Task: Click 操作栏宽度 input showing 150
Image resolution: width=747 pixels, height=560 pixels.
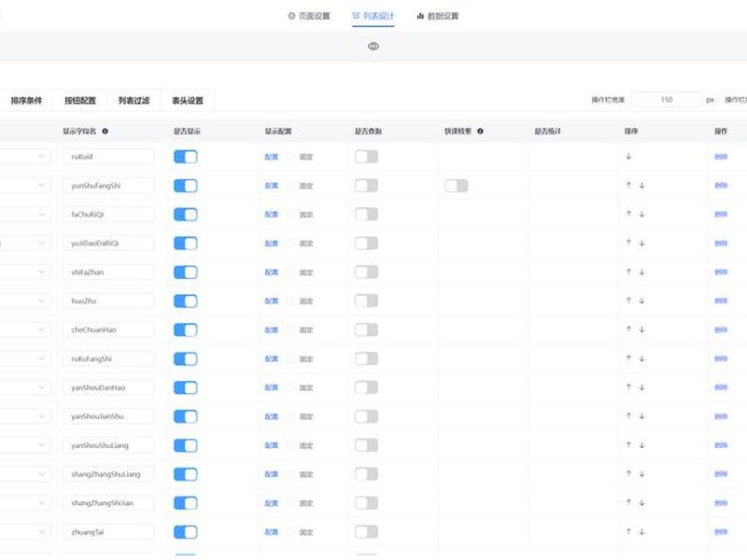Action: coord(667,100)
